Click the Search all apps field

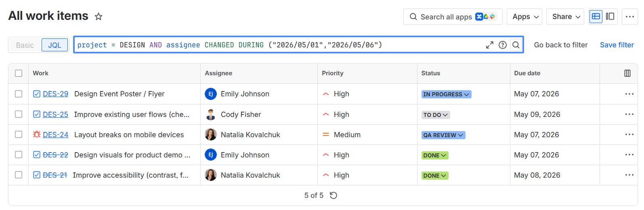453,17
